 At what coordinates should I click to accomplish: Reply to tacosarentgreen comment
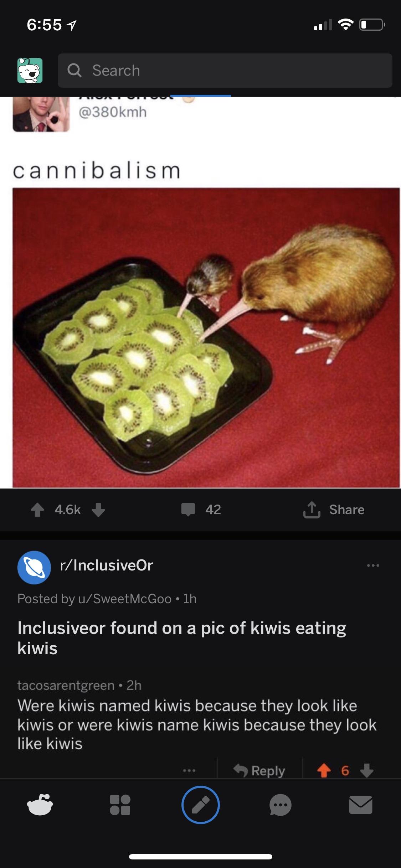point(259,771)
